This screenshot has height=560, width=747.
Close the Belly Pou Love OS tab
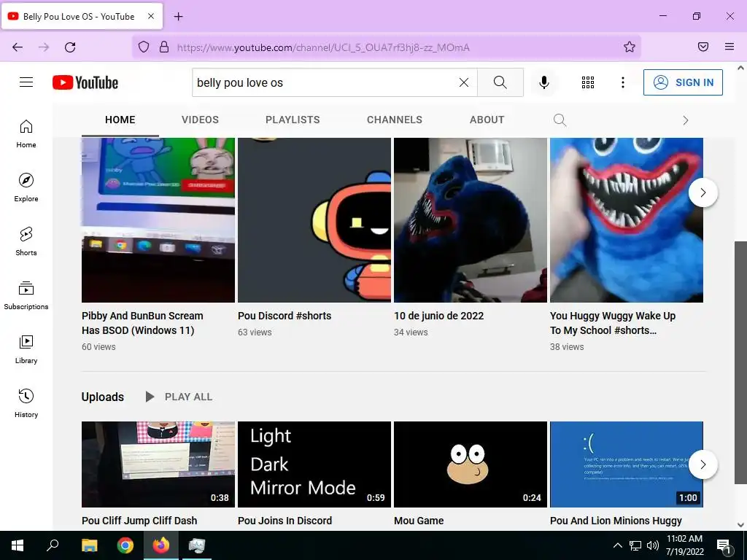(150, 16)
